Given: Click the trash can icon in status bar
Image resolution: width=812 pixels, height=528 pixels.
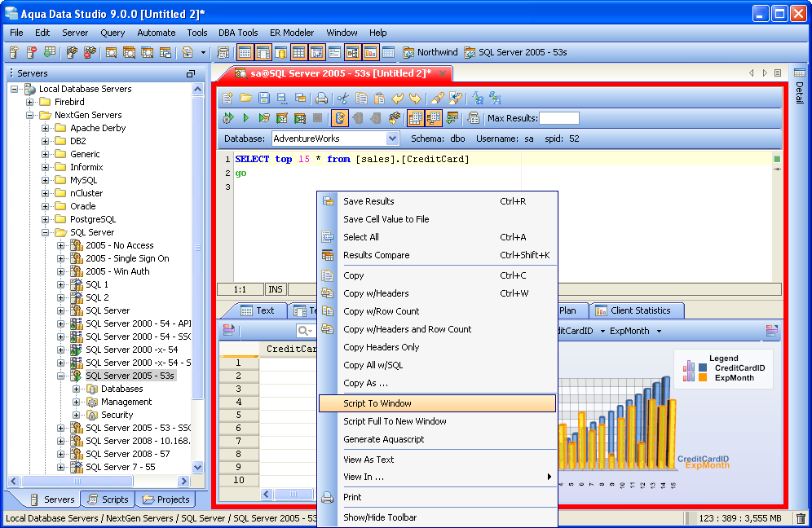Looking at the screenshot, I should 801,518.
